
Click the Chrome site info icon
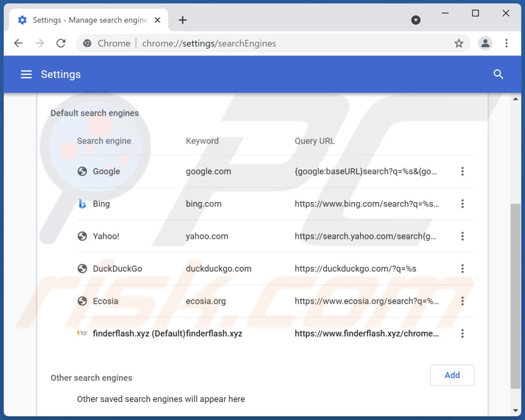tap(87, 43)
